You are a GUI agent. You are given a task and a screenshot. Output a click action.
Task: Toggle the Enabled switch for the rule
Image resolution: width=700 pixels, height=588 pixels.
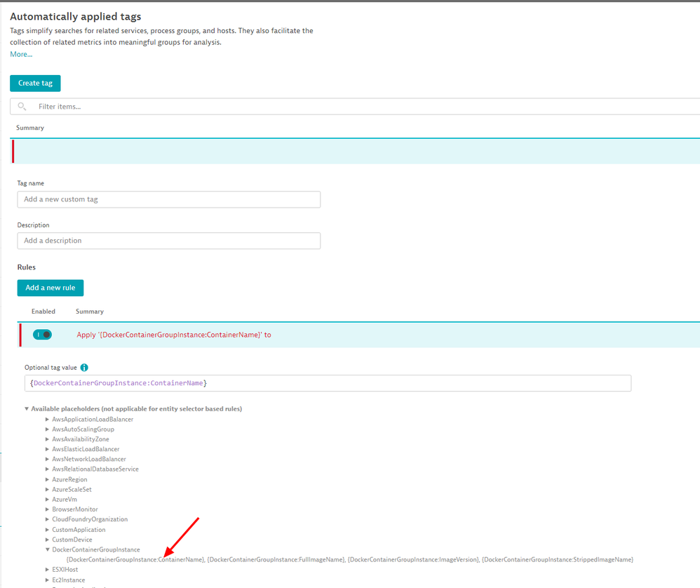42,335
